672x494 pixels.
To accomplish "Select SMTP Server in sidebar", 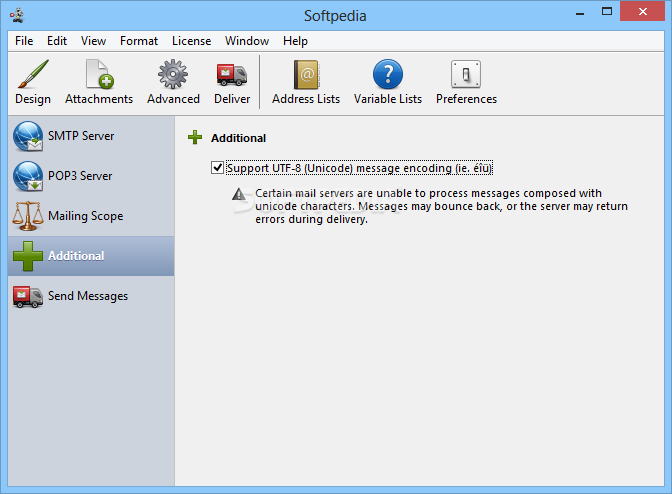I will (91, 136).
